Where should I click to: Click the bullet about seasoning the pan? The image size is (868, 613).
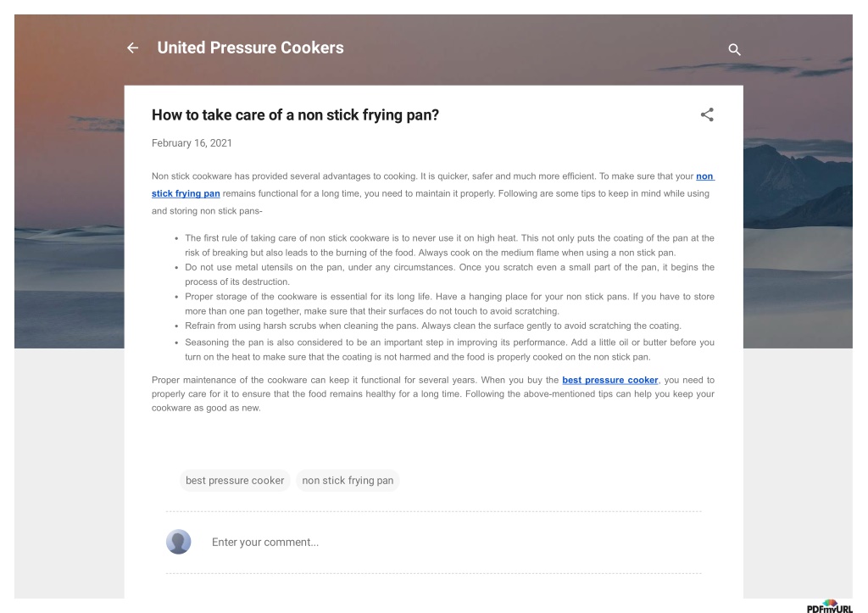pos(449,349)
